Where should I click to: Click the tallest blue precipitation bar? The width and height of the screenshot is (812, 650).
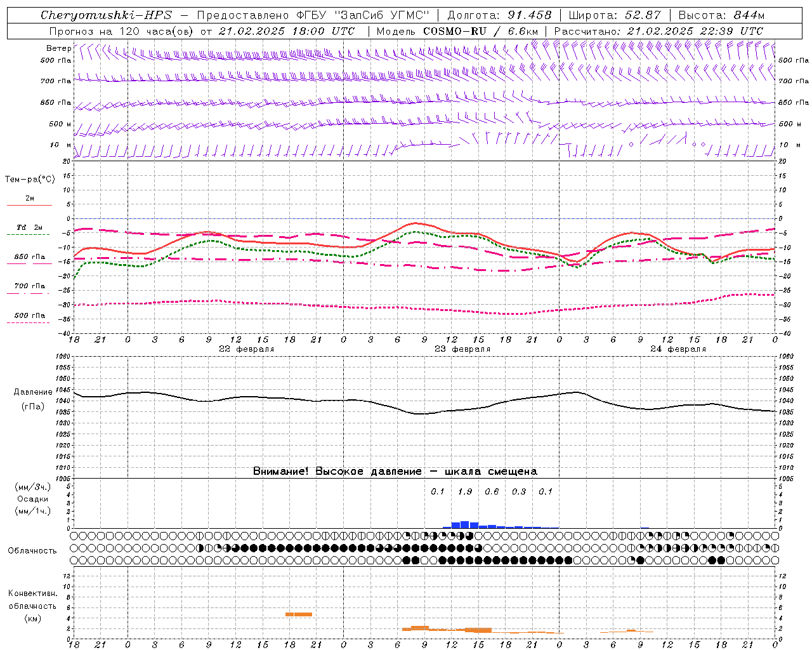tap(465, 524)
